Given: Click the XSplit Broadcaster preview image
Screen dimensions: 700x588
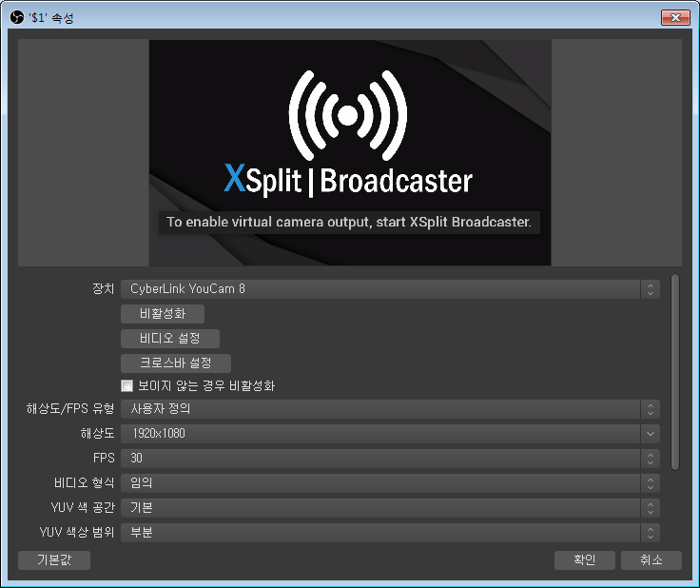Looking at the screenshot, I should pyautogui.click(x=350, y=152).
